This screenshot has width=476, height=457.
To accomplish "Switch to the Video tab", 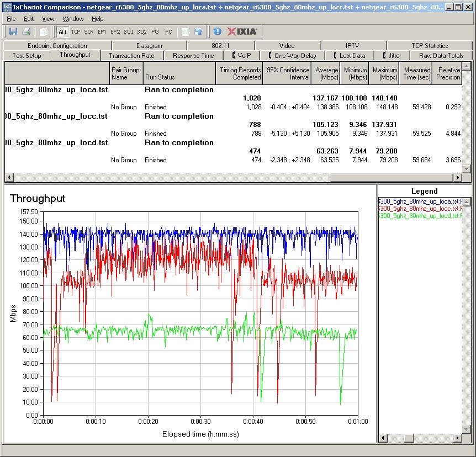I will pyautogui.click(x=287, y=45).
